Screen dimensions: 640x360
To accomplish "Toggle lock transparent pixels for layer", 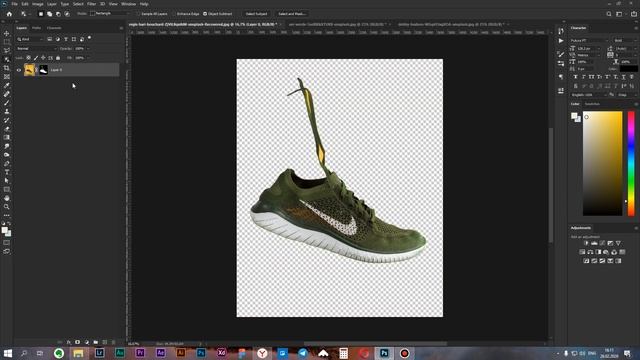I will 28,58.
